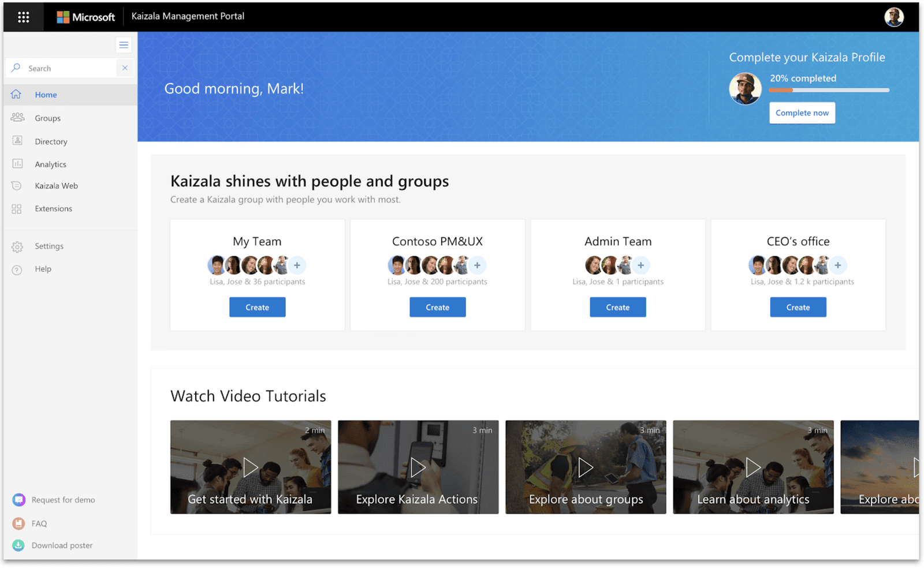Click the Microsoft logo

86,17
